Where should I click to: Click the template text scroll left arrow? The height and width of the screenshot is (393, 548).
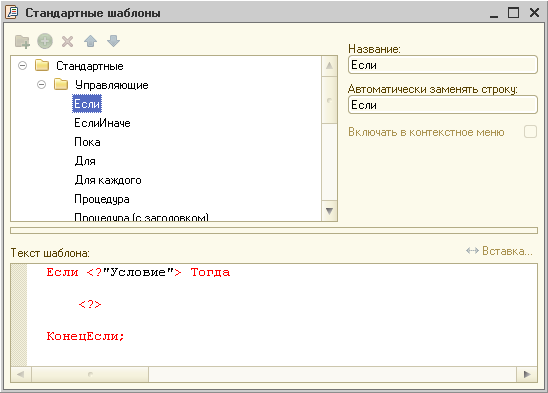pyautogui.click(x=21, y=374)
